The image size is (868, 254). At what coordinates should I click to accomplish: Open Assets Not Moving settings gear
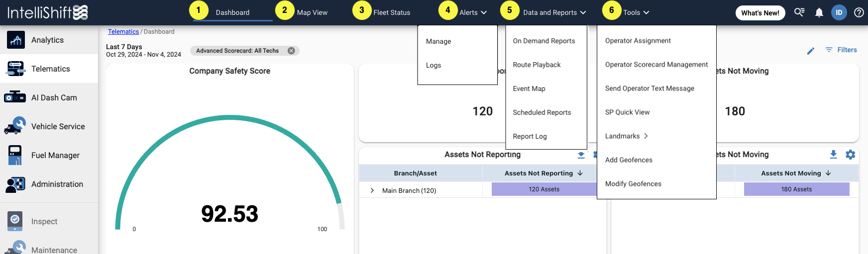click(850, 155)
